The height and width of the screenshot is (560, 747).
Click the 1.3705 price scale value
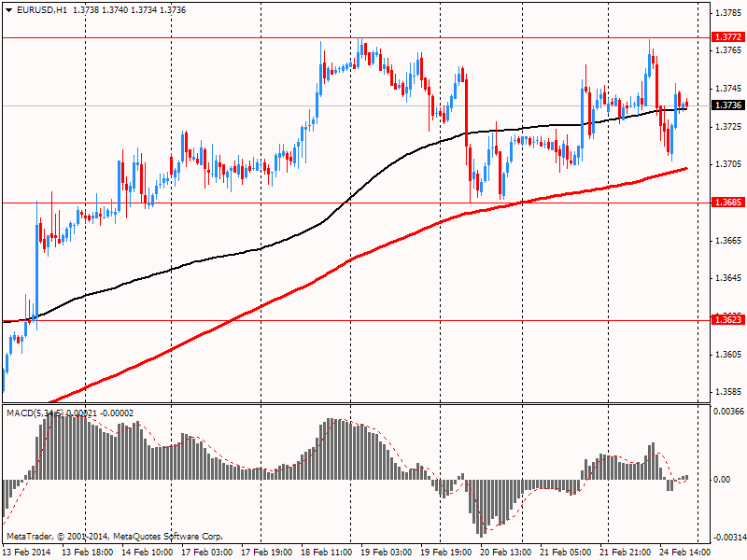tap(728, 164)
